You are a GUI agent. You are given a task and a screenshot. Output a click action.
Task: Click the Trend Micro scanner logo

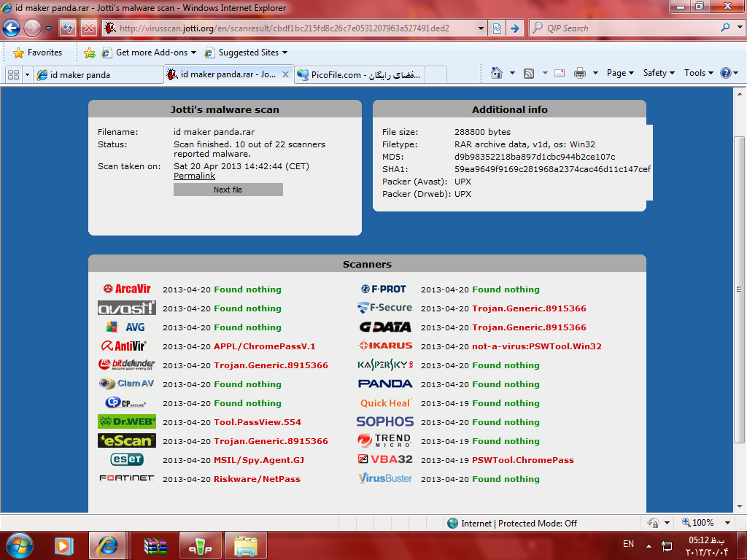(384, 440)
